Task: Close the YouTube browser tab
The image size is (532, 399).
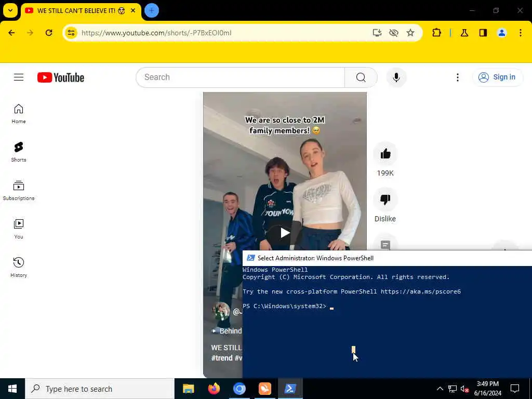Action: click(x=133, y=10)
